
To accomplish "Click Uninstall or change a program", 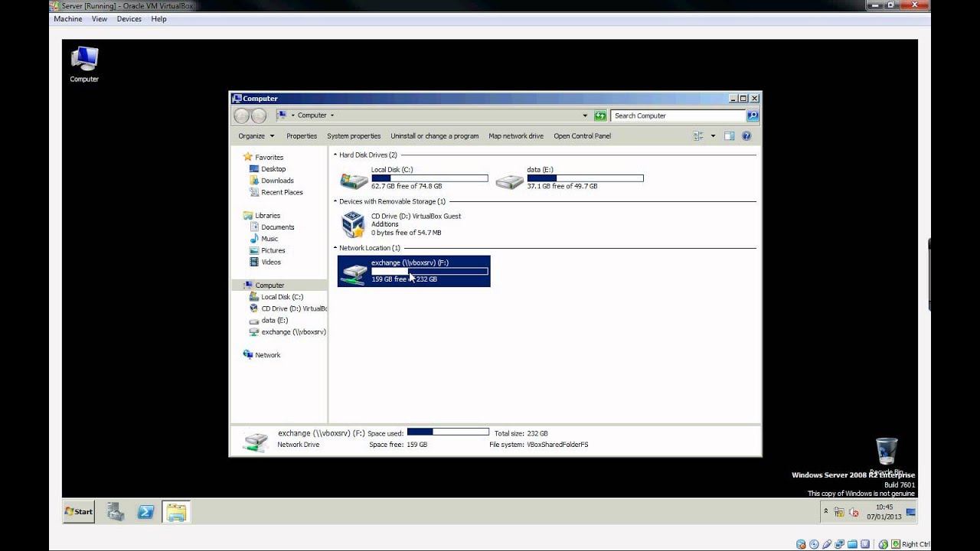I will pyautogui.click(x=434, y=136).
